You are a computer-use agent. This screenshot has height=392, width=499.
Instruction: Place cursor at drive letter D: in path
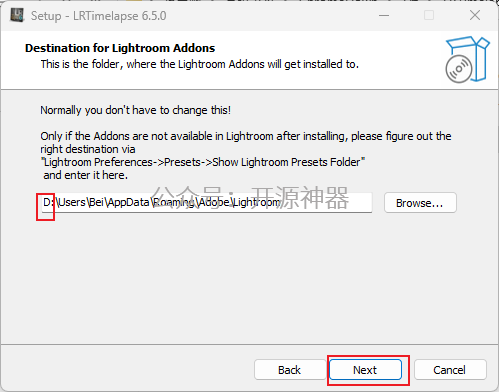[48, 202]
